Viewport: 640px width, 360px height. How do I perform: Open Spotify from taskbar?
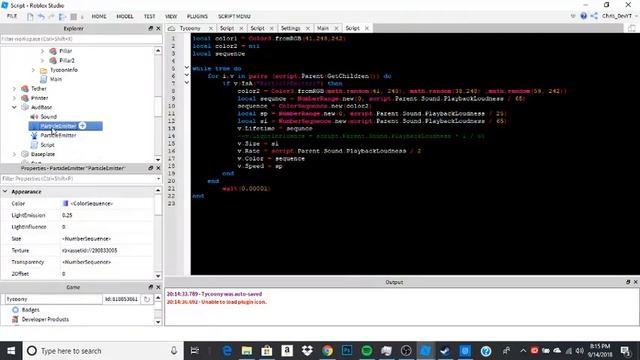click(367, 351)
